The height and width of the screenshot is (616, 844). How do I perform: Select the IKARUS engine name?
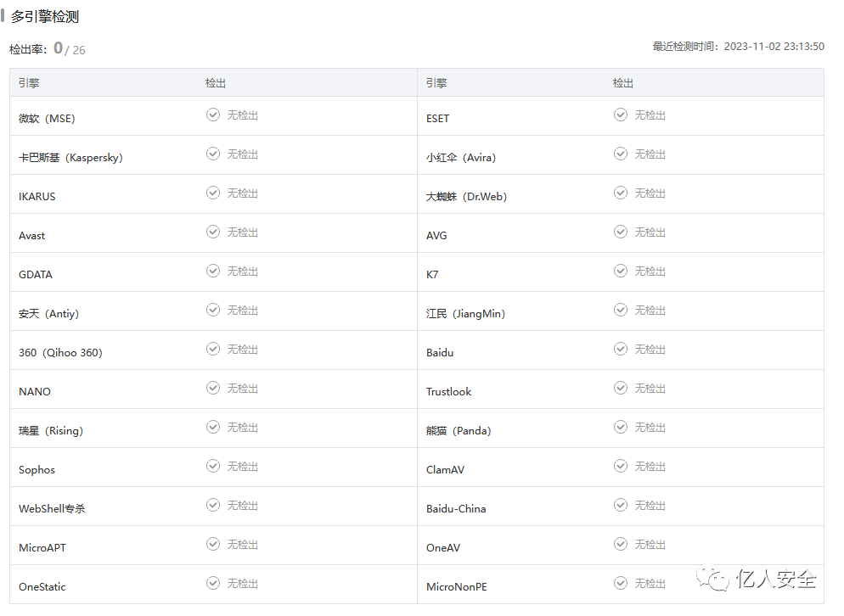(37, 196)
